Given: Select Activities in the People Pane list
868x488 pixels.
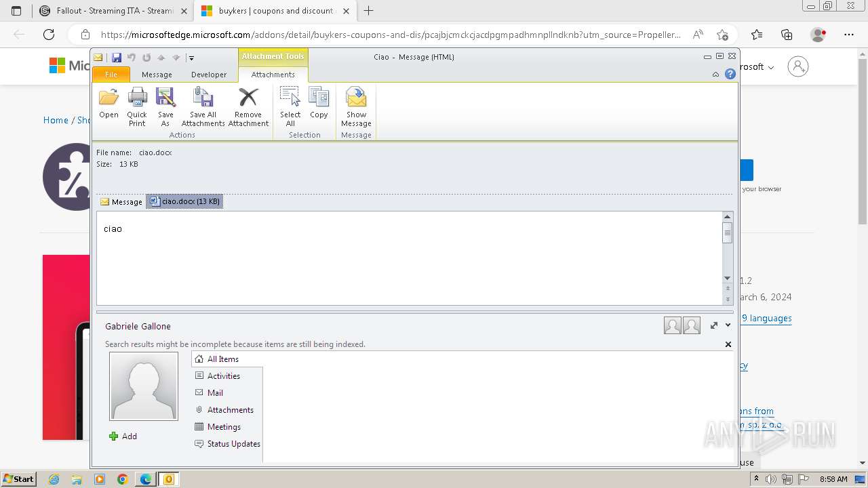Looking at the screenshot, I should [227, 376].
